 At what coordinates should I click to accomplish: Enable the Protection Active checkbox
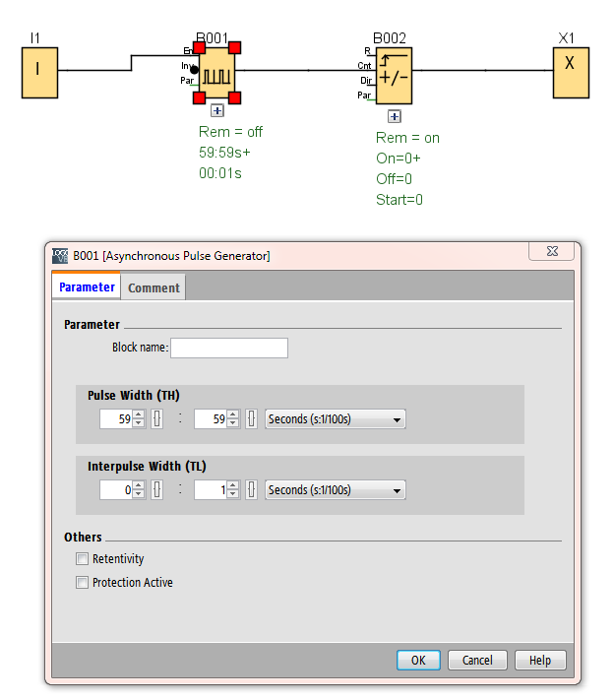[82, 583]
